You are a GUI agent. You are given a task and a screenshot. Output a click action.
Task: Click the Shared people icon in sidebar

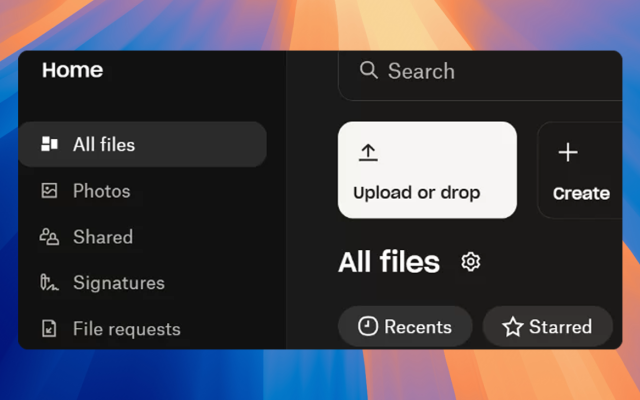[49, 237]
